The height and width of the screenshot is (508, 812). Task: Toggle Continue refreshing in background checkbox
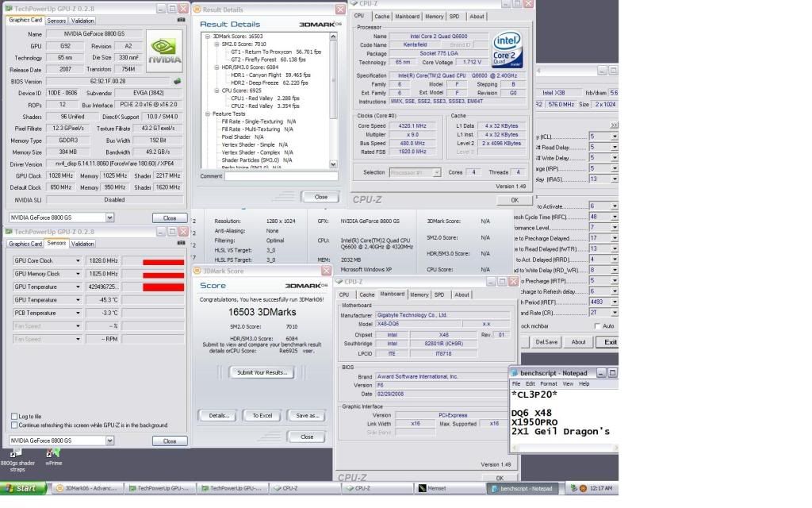click(x=14, y=425)
